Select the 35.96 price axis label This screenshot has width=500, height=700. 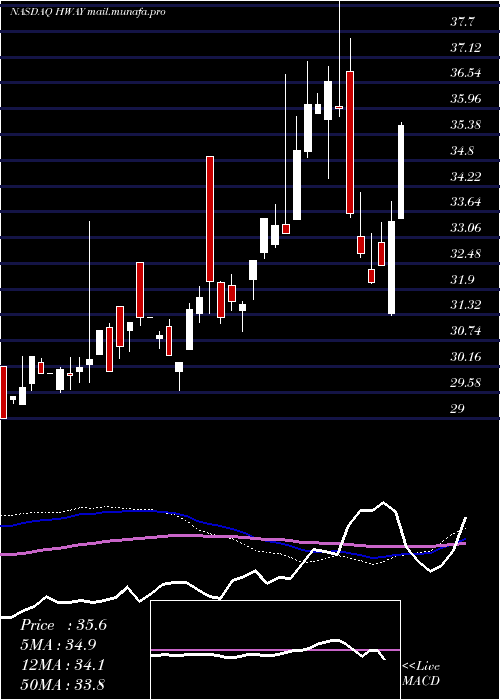(x=466, y=99)
